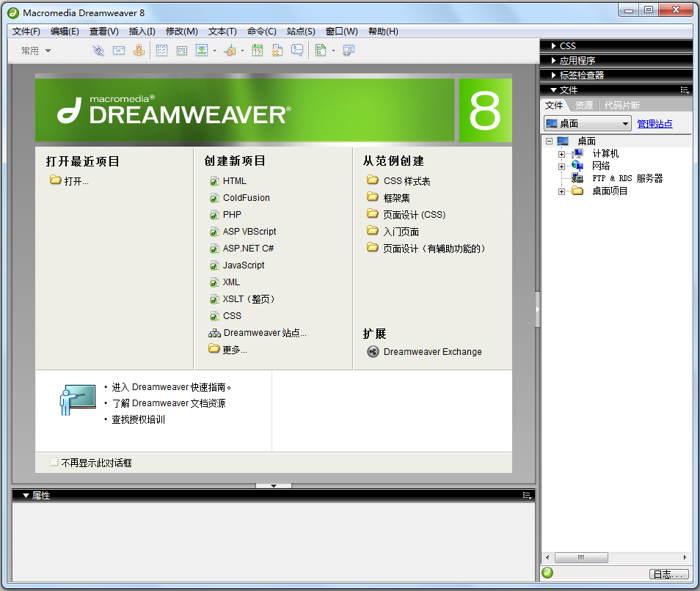Viewport: 700px width, 591px height.
Task: Open the Tag Chooser icon
Action: (347, 50)
